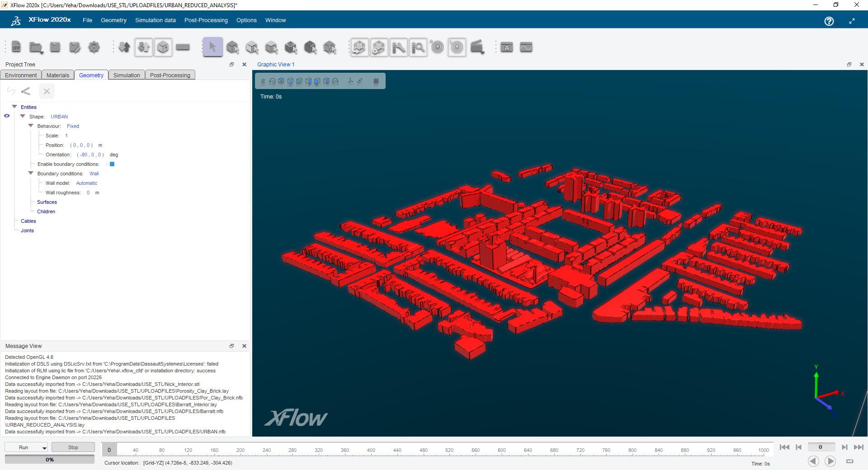Step to previous frame

pyautogui.click(x=798, y=447)
